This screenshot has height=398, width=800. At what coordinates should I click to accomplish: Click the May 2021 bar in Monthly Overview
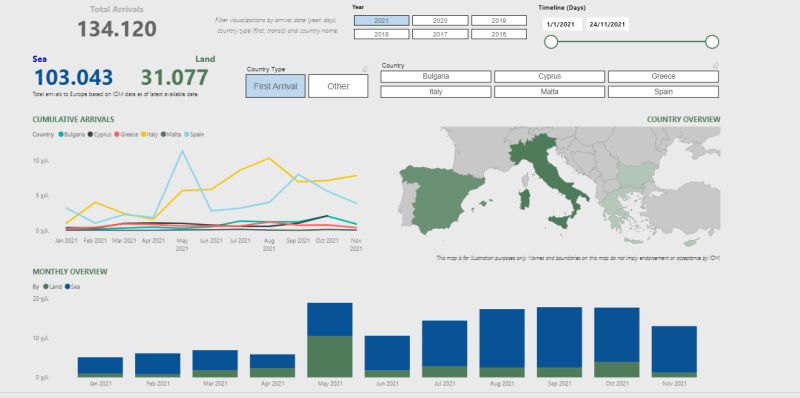coord(330,340)
